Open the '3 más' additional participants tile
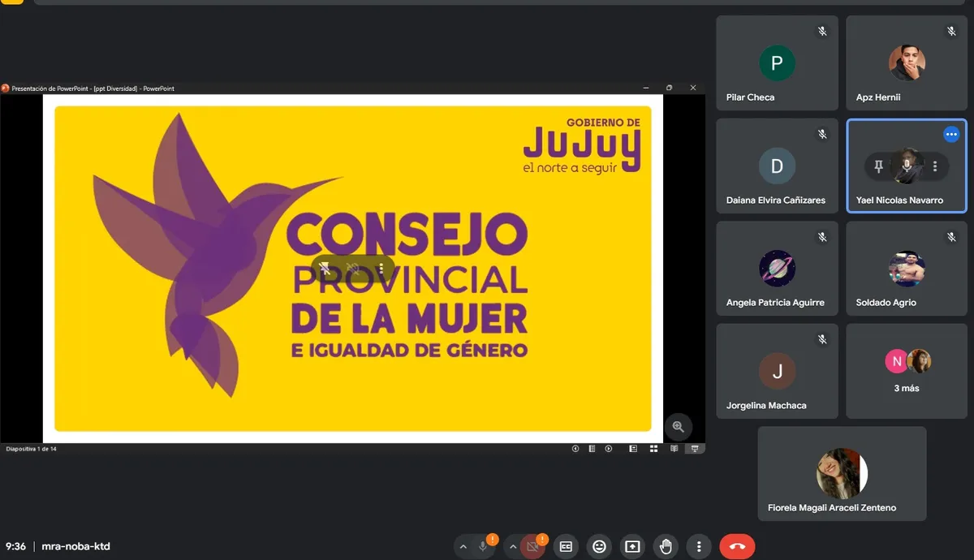 907,371
